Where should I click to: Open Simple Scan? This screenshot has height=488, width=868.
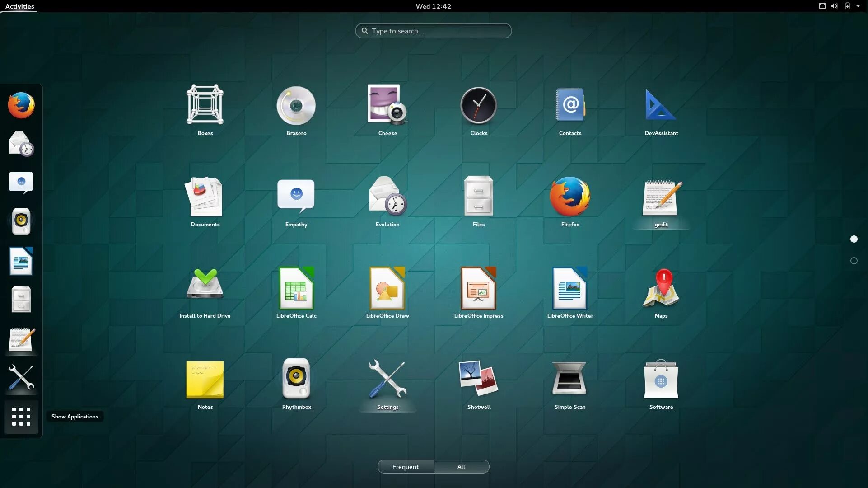[569, 380]
